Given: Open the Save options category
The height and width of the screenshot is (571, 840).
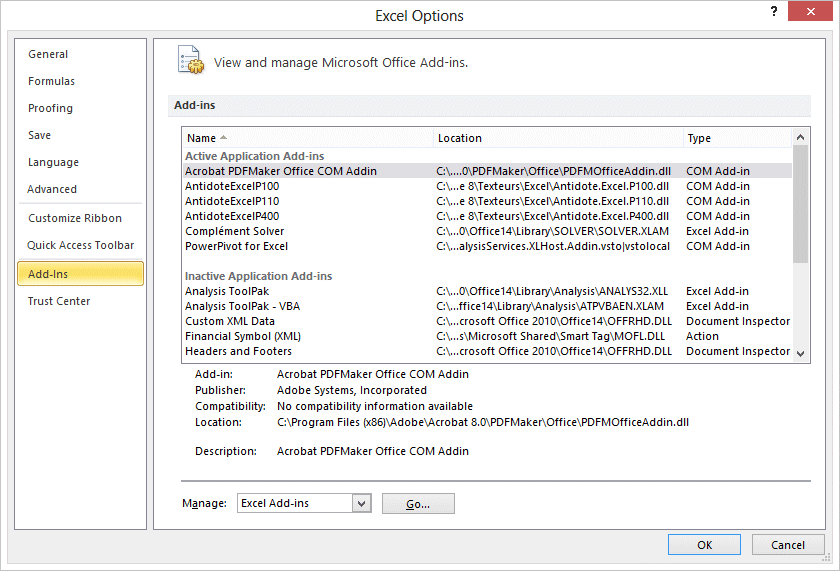Looking at the screenshot, I should (80, 135).
